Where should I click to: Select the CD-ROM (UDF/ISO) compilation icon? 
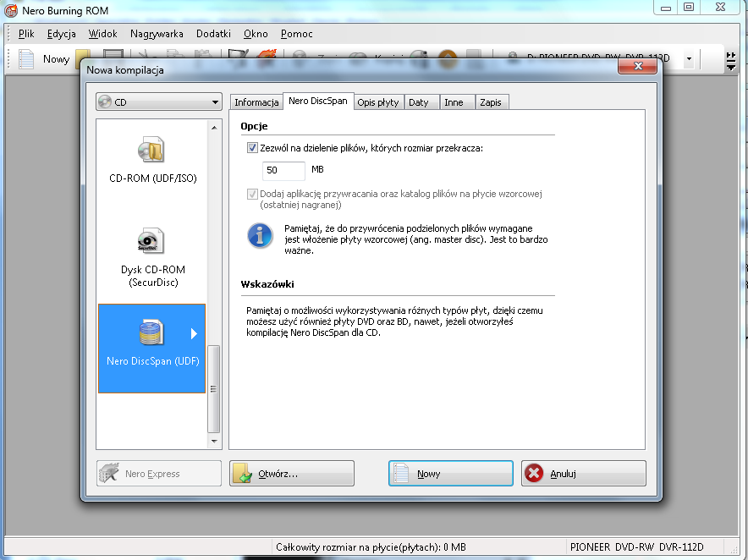pos(151,150)
